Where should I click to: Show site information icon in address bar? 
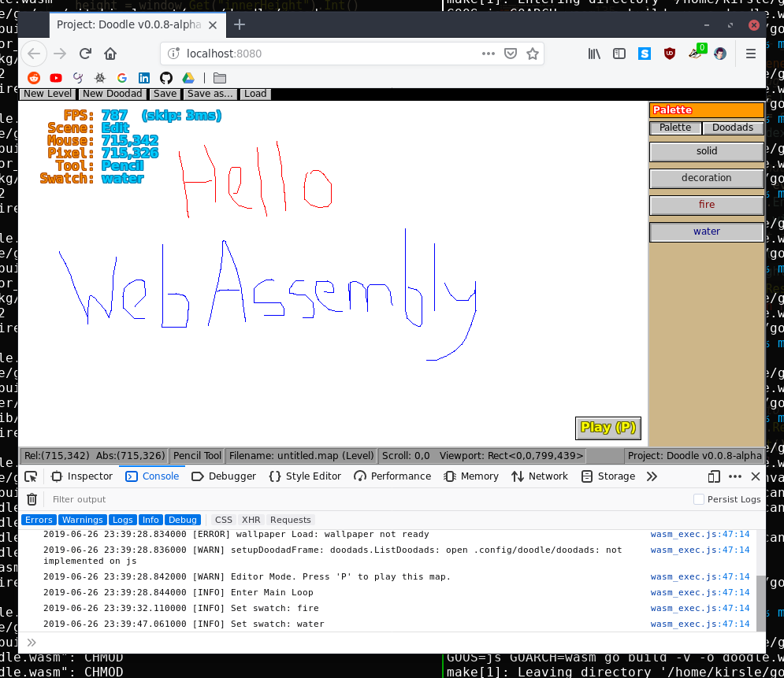[173, 54]
